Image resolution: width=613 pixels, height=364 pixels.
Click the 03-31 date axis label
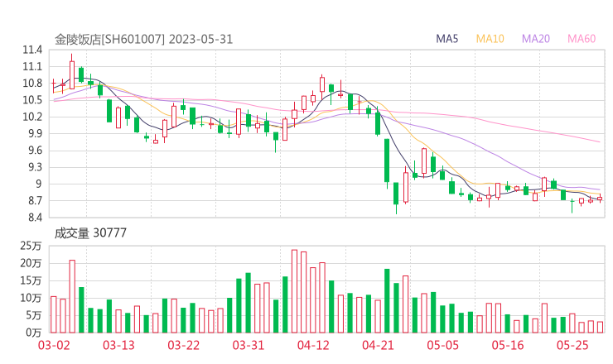pyautogui.click(x=249, y=345)
